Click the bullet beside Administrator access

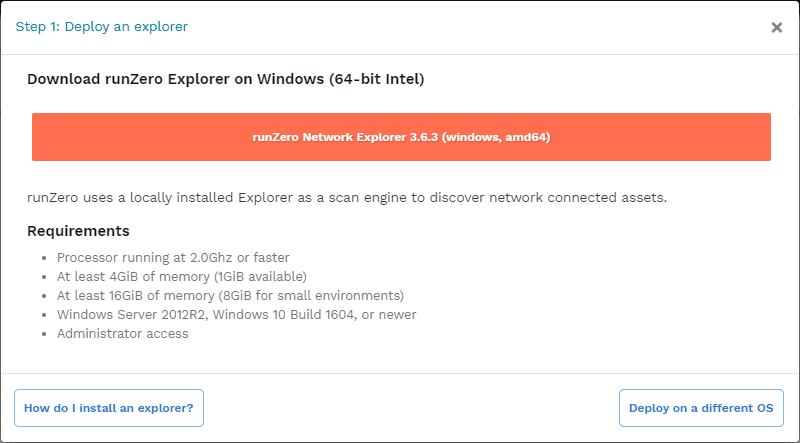[x=45, y=334]
